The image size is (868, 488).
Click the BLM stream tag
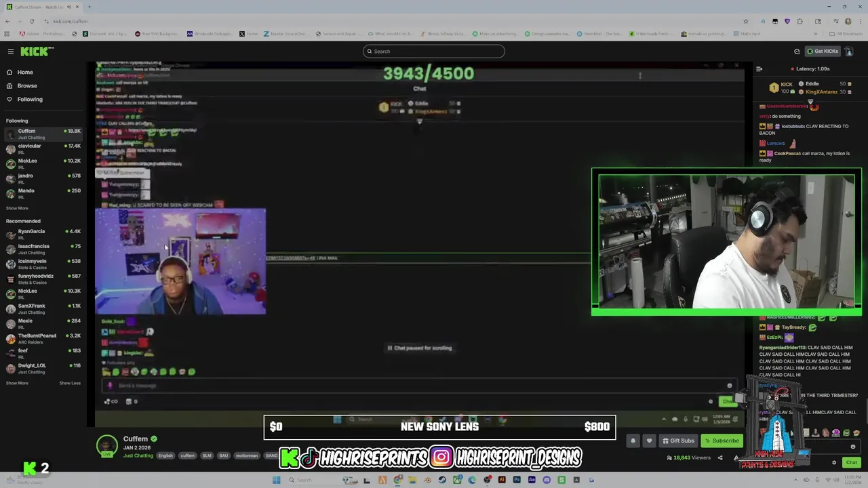(x=207, y=455)
